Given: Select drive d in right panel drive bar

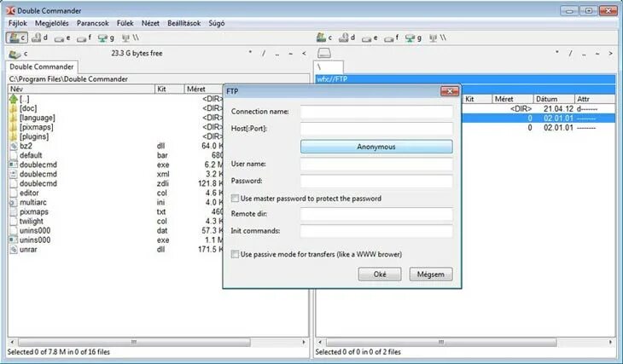Looking at the screenshot, I should [x=346, y=38].
